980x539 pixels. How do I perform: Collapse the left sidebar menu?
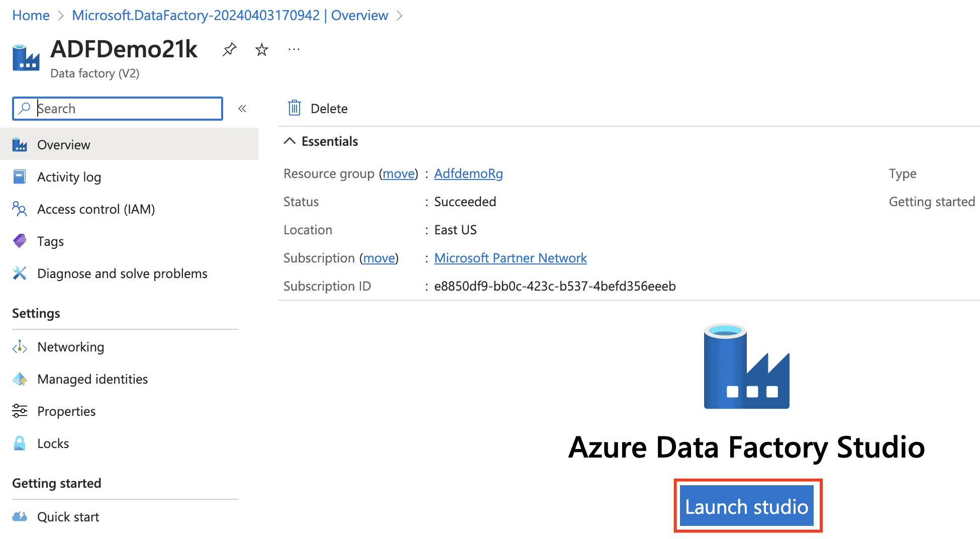click(242, 109)
